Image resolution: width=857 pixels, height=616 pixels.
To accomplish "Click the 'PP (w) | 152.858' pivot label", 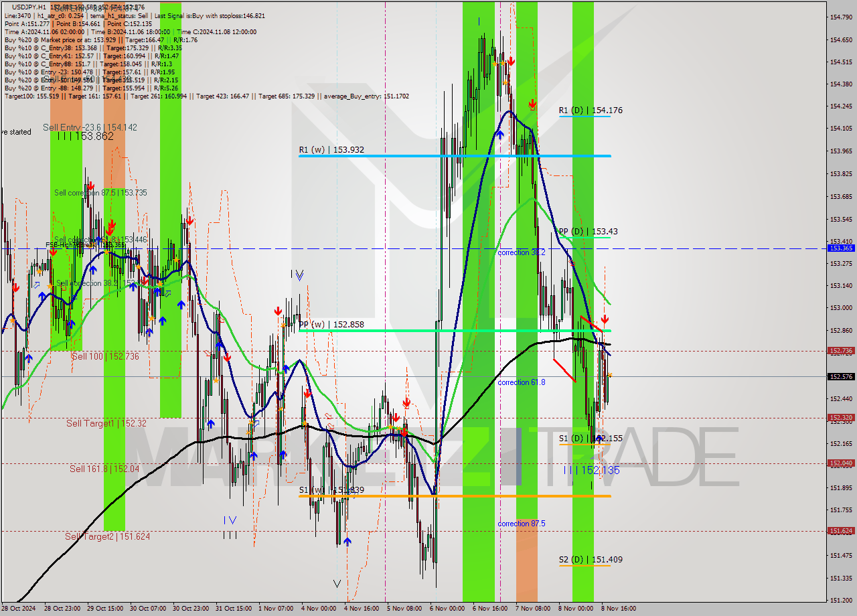I will pos(331,324).
